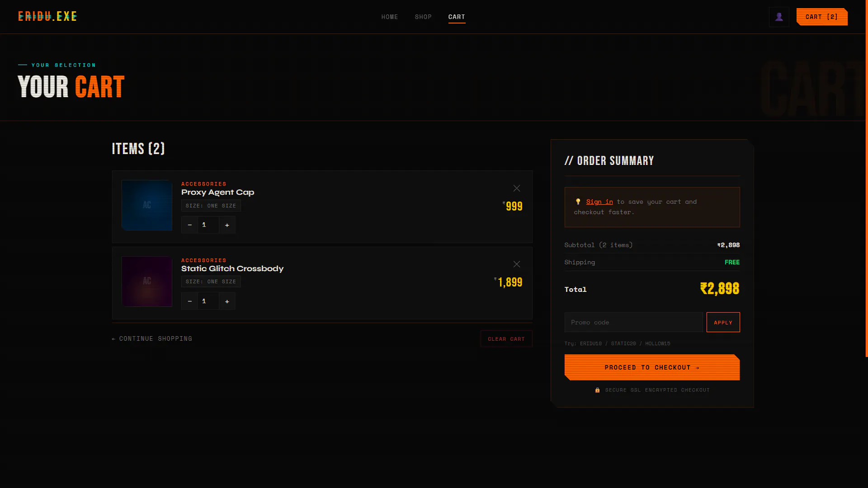Increase Static Glitch Crossbody quantity

227,301
